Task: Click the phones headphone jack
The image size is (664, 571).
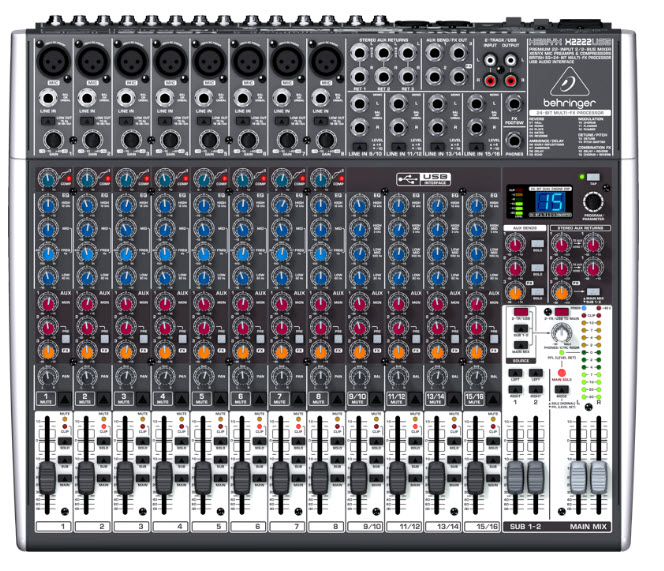Action: coord(514,140)
